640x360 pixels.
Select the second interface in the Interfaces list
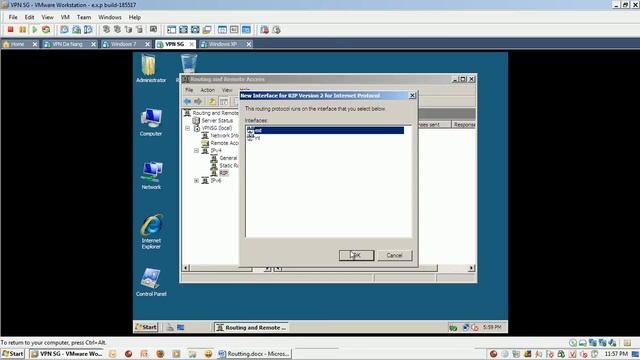[254, 138]
